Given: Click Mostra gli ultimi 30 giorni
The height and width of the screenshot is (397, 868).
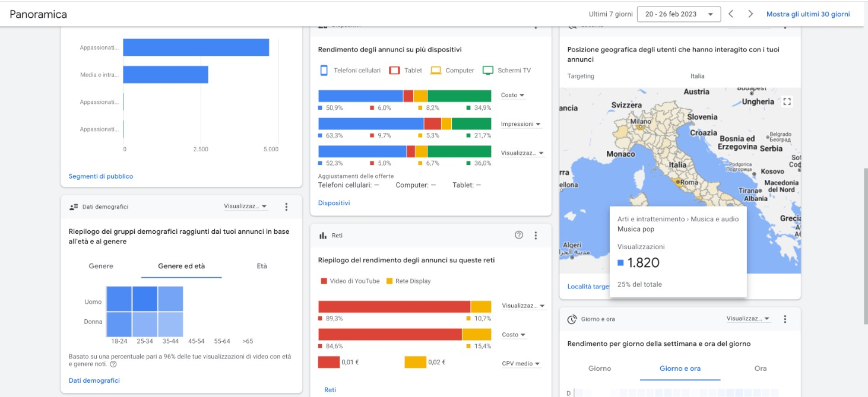Looking at the screenshot, I should 807,14.
